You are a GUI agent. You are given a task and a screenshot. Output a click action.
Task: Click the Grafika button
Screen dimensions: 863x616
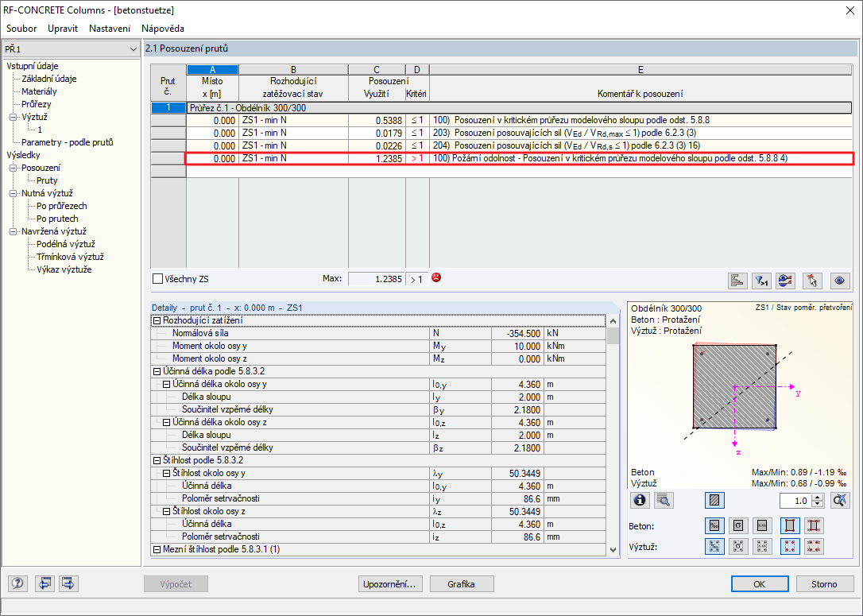pyautogui.click(x=461, y=584)
